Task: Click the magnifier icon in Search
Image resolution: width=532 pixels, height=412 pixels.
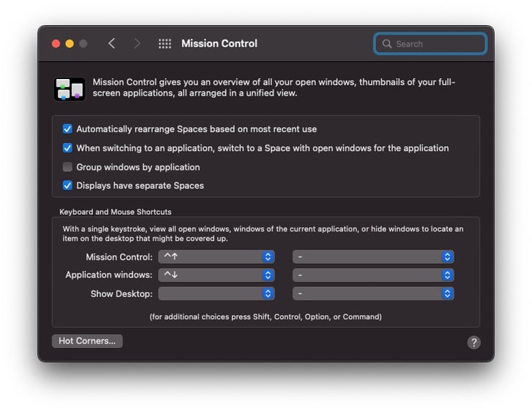Action: tap(387, 44)
